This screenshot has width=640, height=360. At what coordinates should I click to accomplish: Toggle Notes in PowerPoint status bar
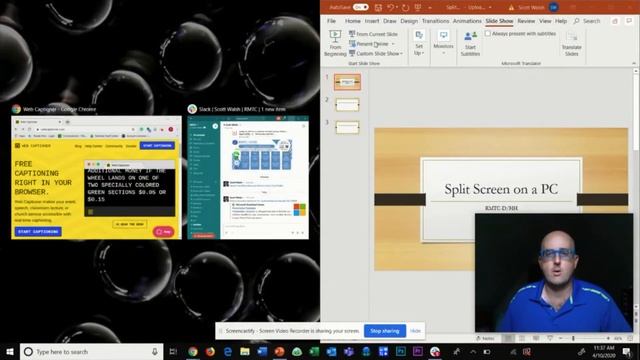[485, 338]
